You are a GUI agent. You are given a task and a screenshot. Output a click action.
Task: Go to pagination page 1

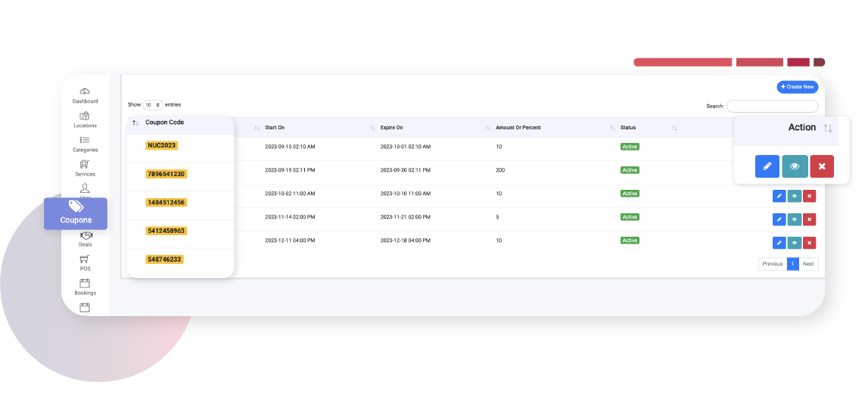(x=792, y=264)
